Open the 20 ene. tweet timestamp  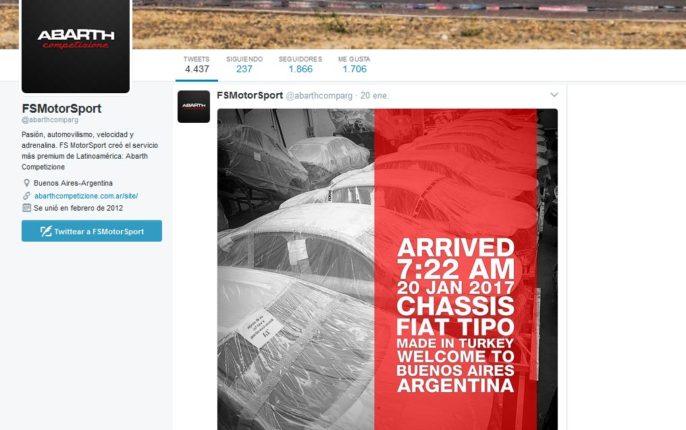point(374,96)
